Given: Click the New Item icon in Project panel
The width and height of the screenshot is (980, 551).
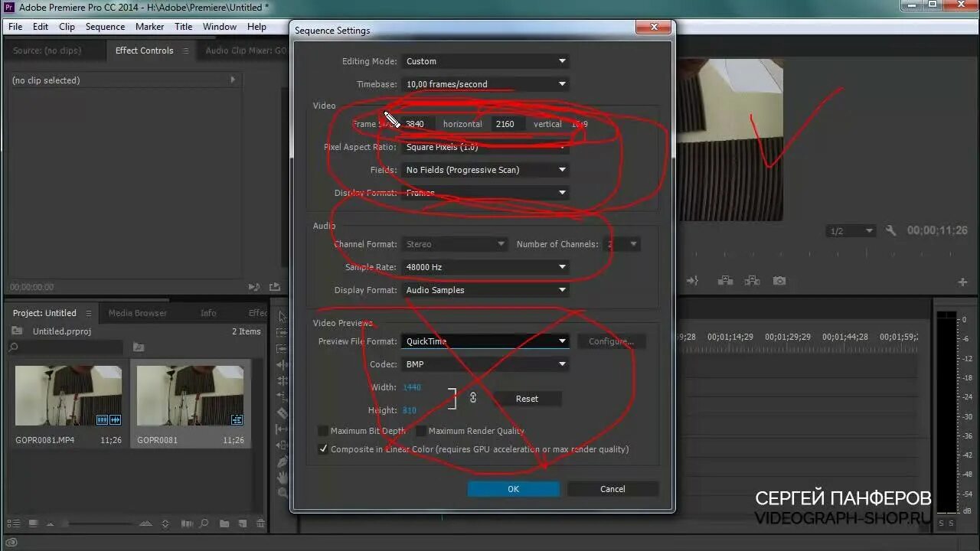Looking at the screenshot, I should click(242, 523).
